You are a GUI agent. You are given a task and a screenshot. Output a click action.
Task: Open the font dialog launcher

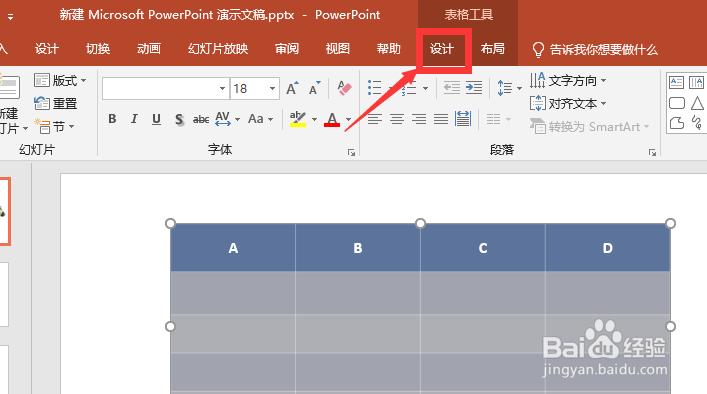point(351,153)
